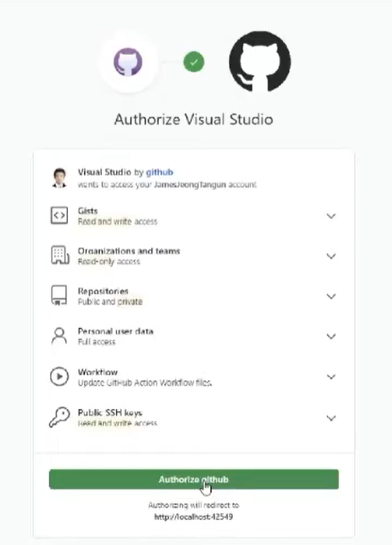This screenshot has height=545, width=392.
Task: Click the Repositories permission title
Action: click(x=103, y=291)
